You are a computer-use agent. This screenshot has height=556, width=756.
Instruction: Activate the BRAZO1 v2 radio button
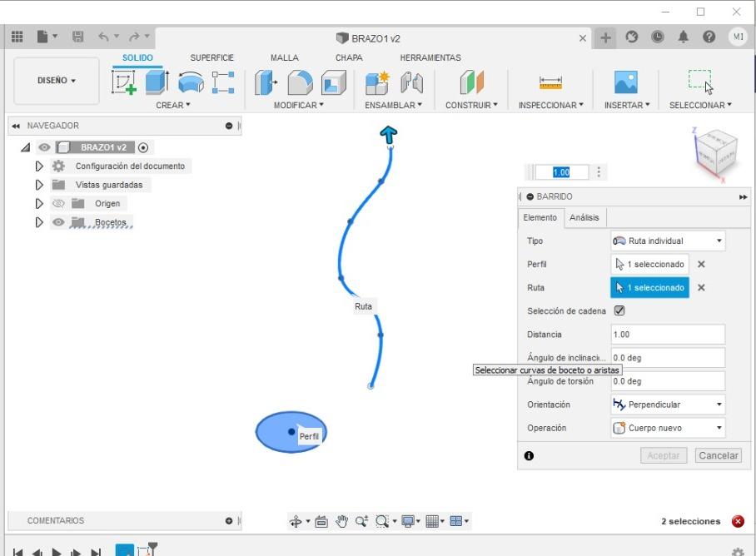[x=143, y=147]
